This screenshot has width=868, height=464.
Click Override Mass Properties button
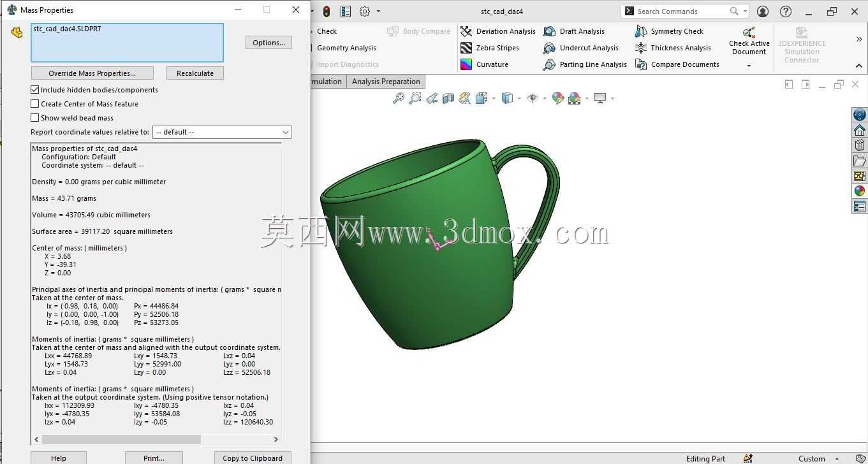tap(92, 73)
